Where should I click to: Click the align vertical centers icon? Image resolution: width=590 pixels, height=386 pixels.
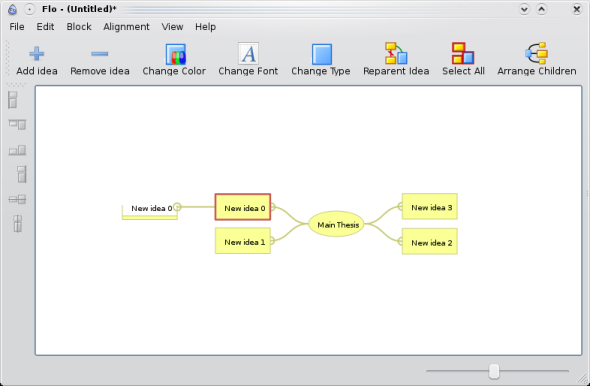tap(17, 223)
